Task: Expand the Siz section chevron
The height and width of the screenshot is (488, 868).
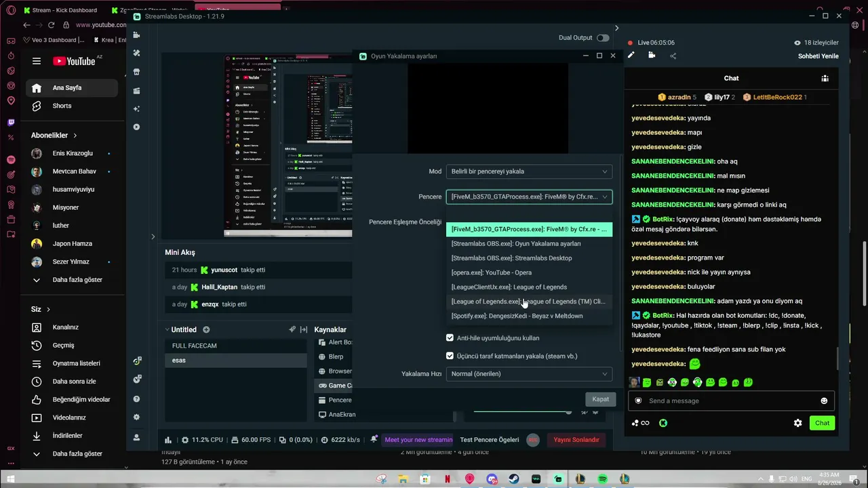Action: (48, 310)
